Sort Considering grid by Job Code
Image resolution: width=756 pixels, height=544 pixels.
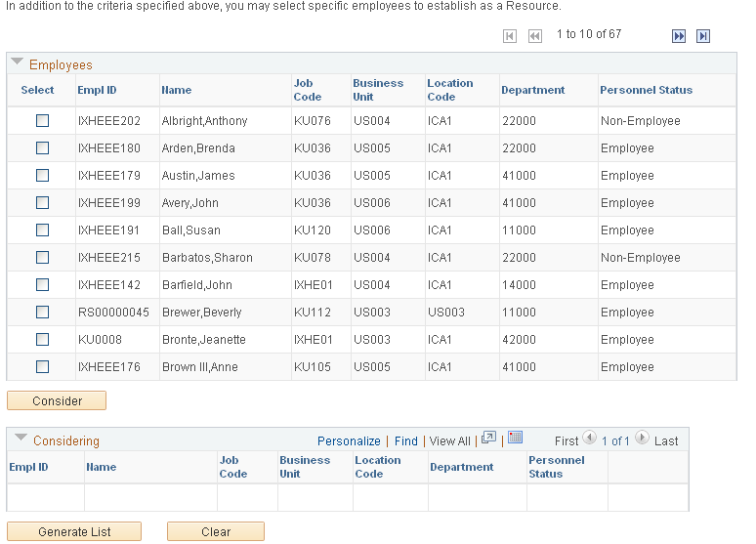tap(233, 467)
